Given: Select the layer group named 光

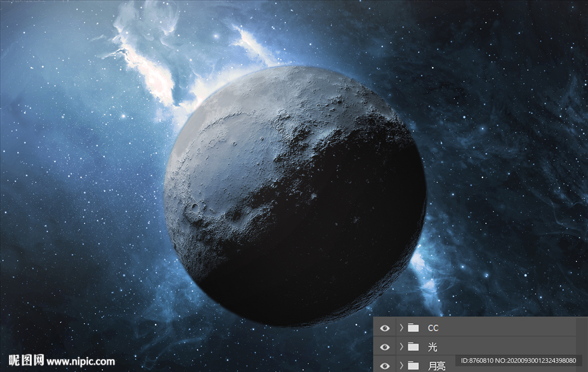Looking at the screenshot, I should click(432, 347).
